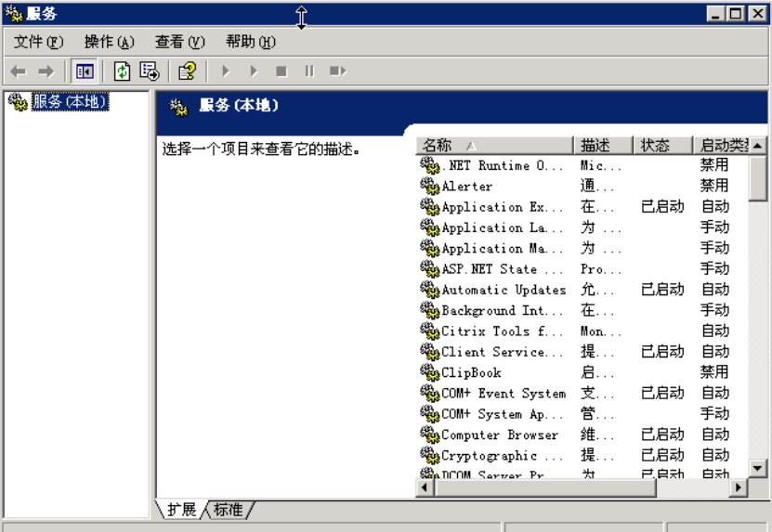The height and width of the screenshot is (532, 772).
Task: Click the vertical scrollbar down arrow
Action: 758,469
